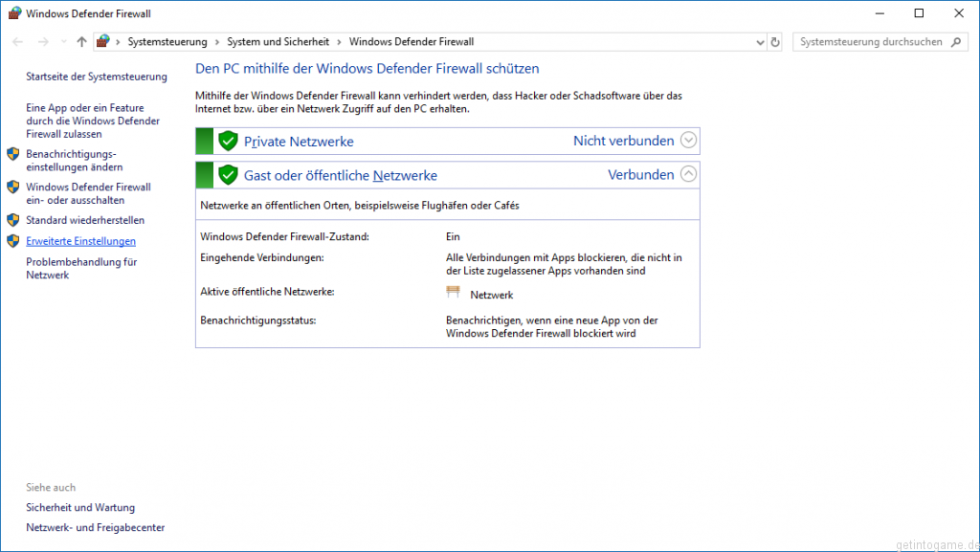The image size is (980, 552).
Task: Click the Control Panel icon in address bar
Action: click(x=103, y=41)
